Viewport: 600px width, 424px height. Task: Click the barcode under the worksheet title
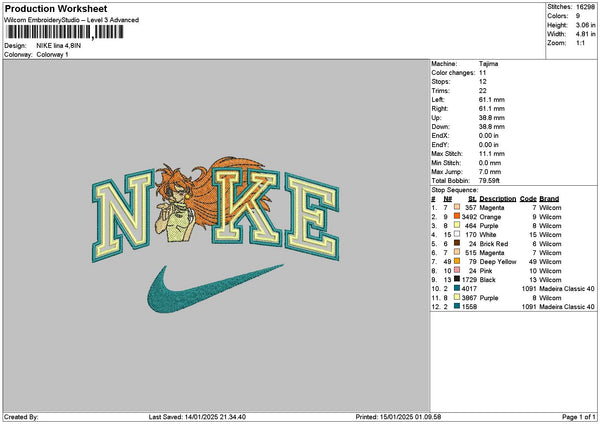click(65, 32)
